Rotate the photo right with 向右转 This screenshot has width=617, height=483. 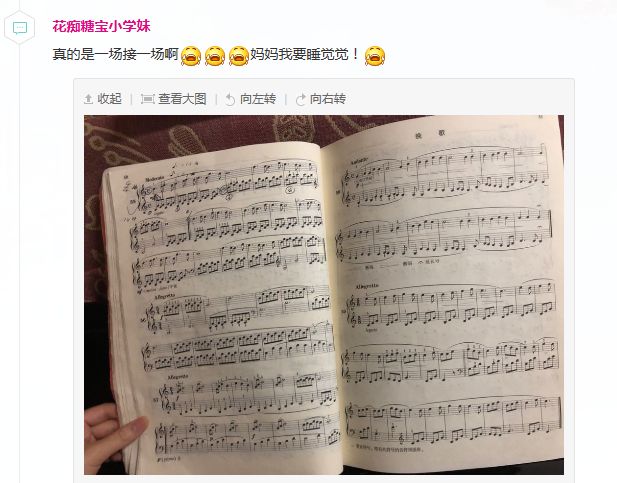tap(328, 99)
